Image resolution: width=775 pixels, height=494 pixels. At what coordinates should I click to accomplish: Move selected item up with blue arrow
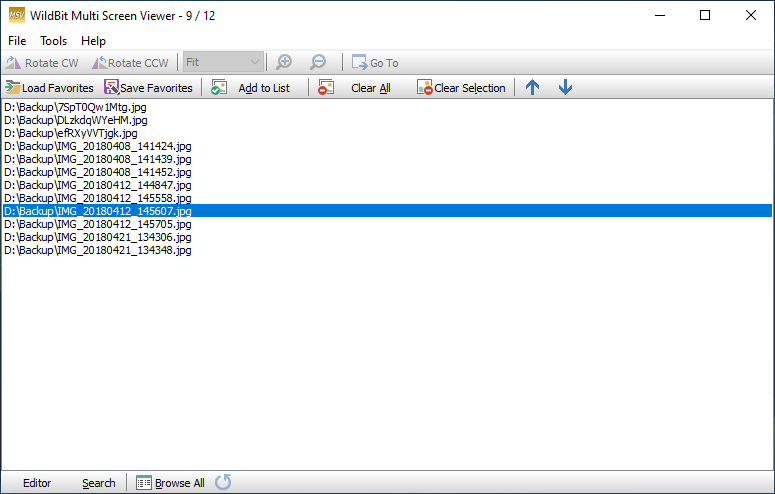532,88
